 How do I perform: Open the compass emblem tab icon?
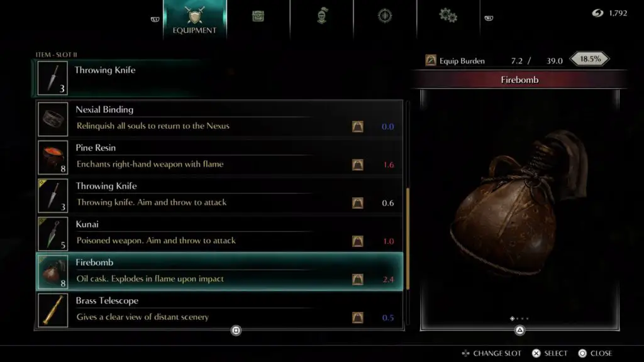point(385,16)
